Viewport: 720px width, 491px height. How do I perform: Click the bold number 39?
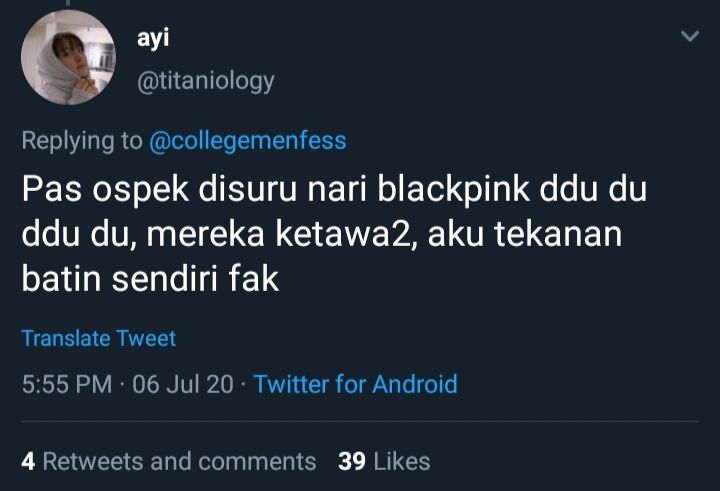click(x=352, y=461)
